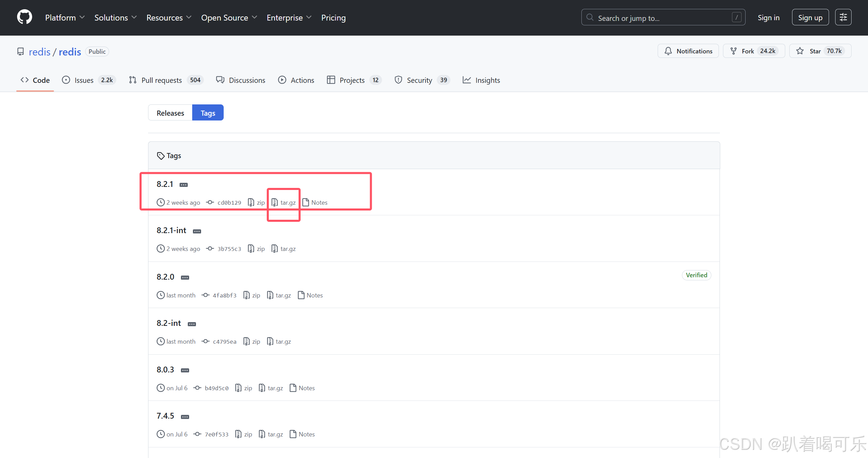The height and width of the screenshot is (458, 868).
Task: Download tar.gz for tag 8.0.3
Action: pos(271,388)
